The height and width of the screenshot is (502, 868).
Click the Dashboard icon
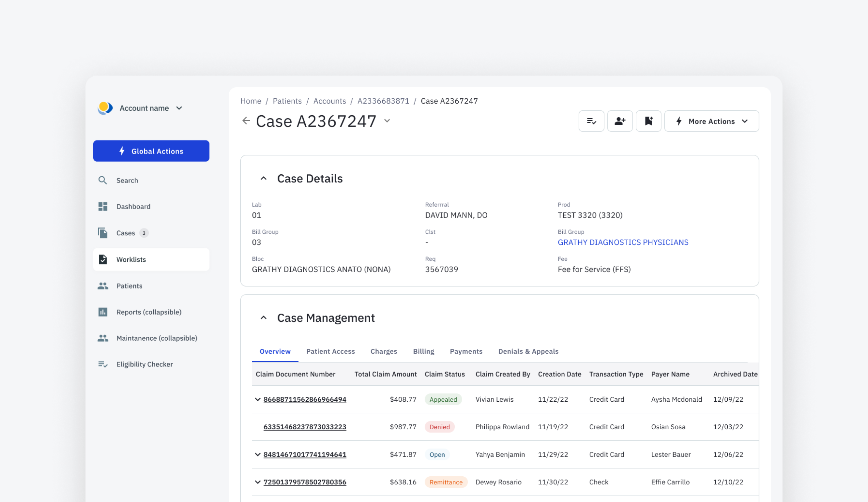pyautogui.click(x=103, y=206)
